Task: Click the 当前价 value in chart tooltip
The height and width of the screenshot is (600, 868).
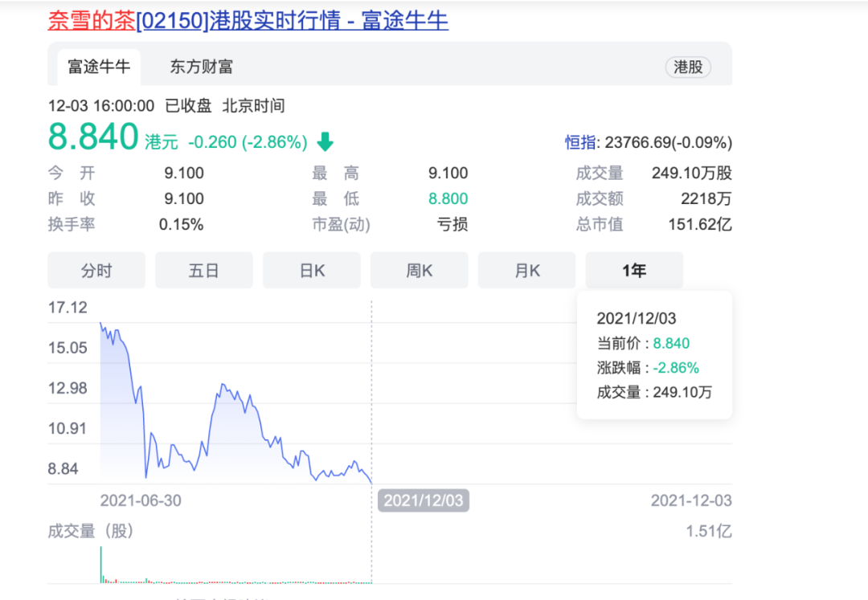Action: [x=671, y=344]
